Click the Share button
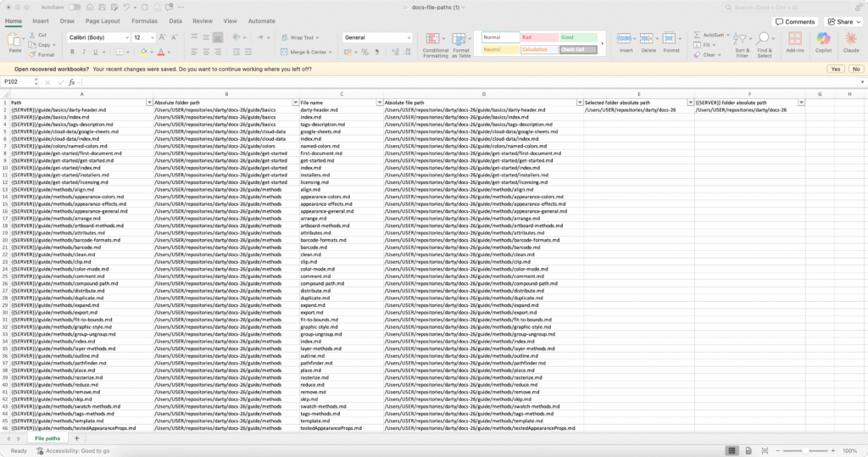Image resolution: width=868 pixels, height=457 pixels. pyautogui.click(x=844, y=21)
